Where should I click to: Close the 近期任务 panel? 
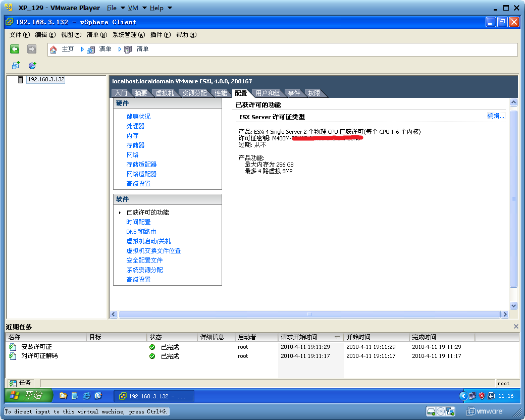[x=516, y=327]
